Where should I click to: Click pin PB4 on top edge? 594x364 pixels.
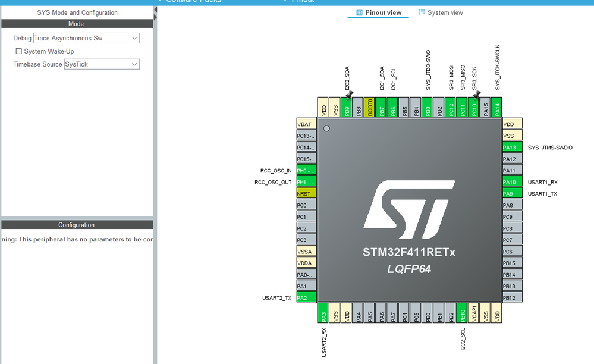[416, 108]
